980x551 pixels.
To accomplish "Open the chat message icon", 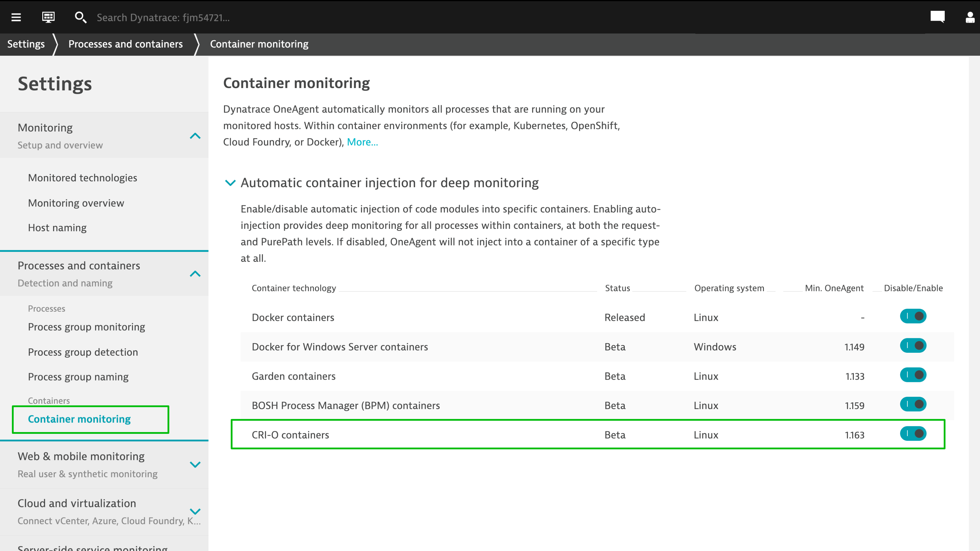I will coord(937,17).
